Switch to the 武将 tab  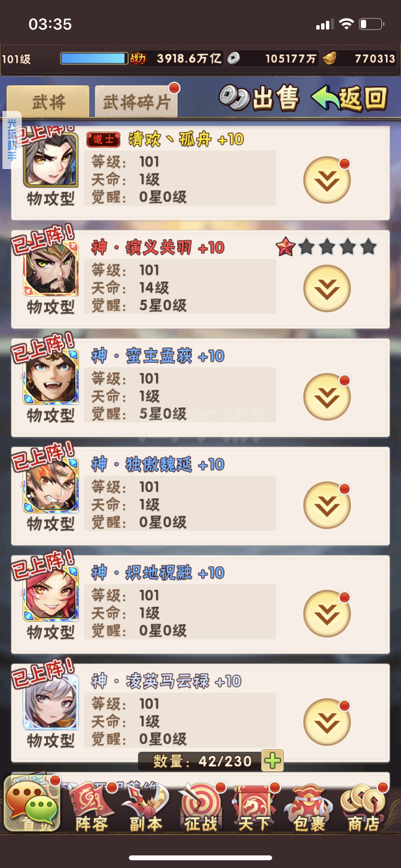coord(48,102)
